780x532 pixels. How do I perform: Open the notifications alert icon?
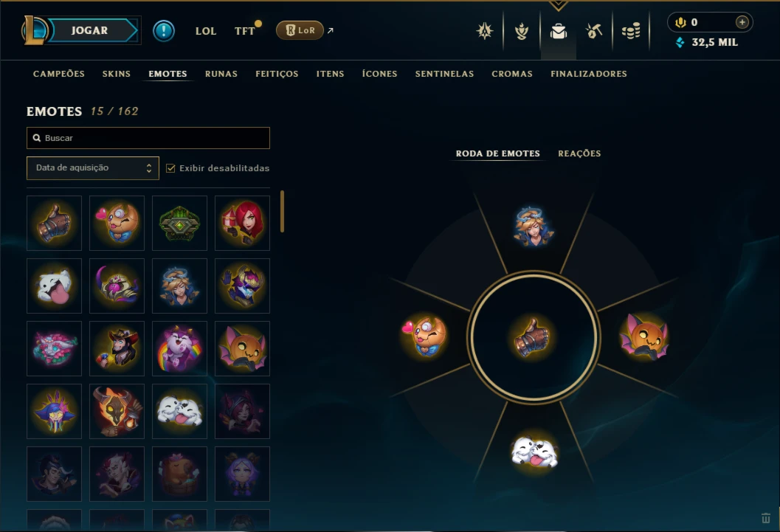pos(164,31)
